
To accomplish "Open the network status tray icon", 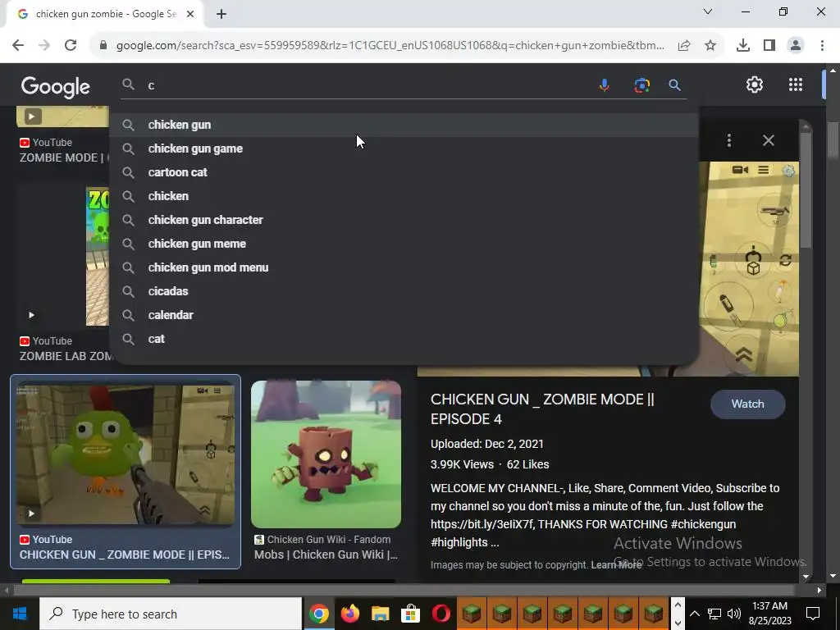I will [x=714, y=614].
